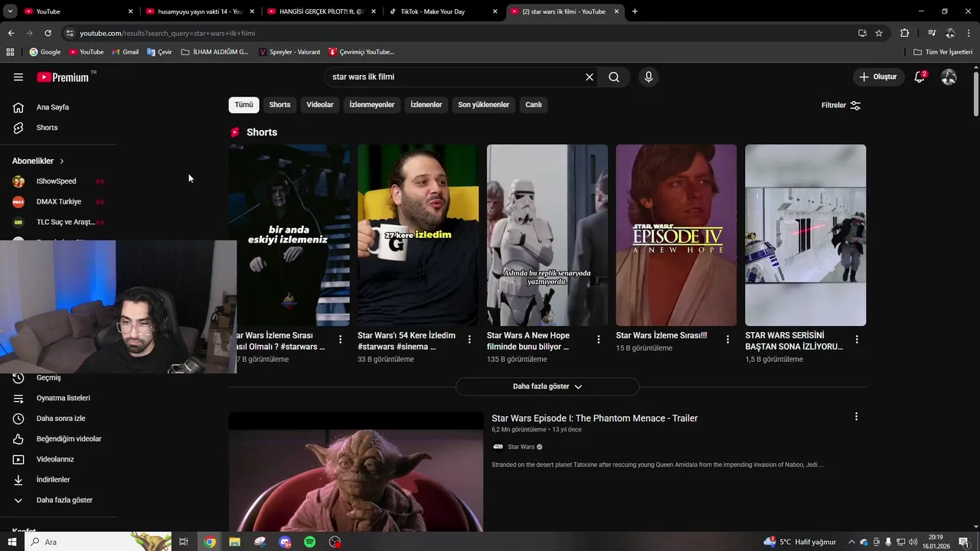Image resolution: width=980 pixels, height=551 pixels.
Task: Click the Oluştur create button
Action: tap(877, 77)
